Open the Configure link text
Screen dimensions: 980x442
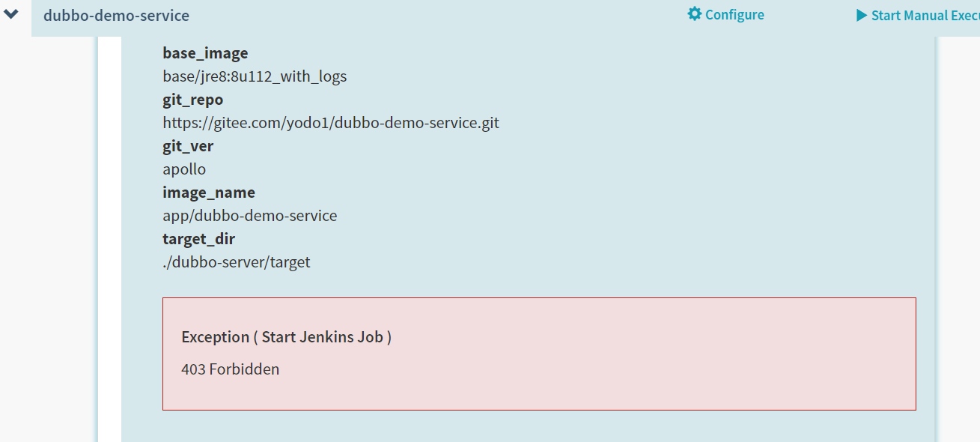click(x=734, y=15)
